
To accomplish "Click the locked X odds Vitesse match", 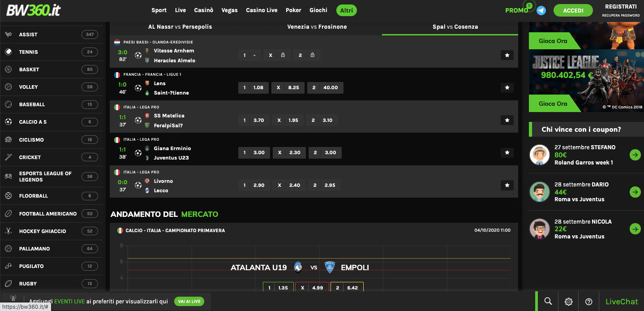I will 277,55.
